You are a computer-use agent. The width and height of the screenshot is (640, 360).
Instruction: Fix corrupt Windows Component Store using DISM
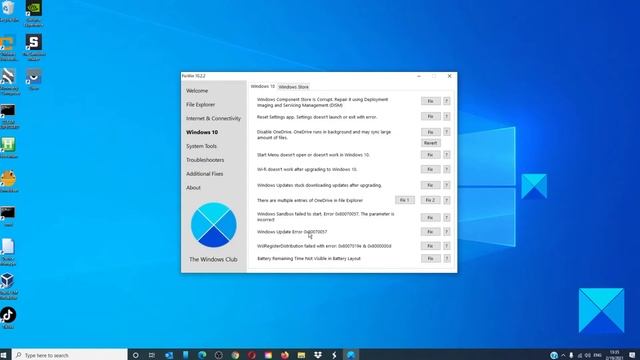431,101
